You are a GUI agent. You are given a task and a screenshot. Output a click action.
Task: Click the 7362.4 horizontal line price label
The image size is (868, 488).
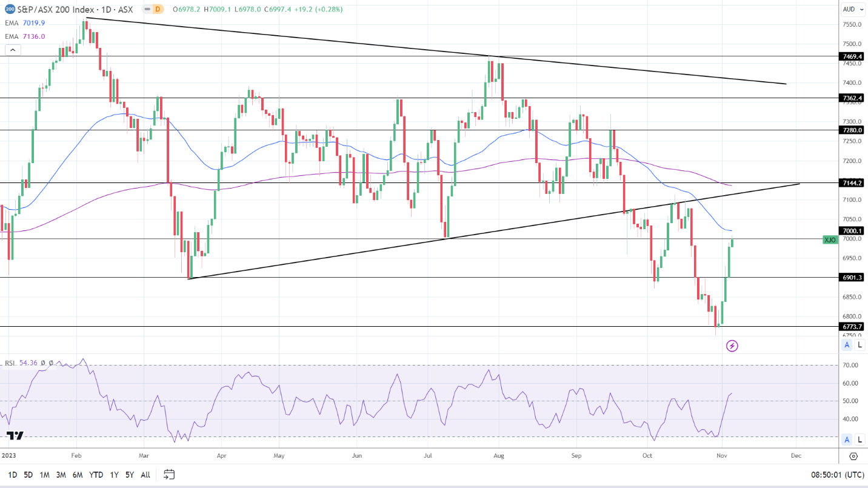coord(852,98)
